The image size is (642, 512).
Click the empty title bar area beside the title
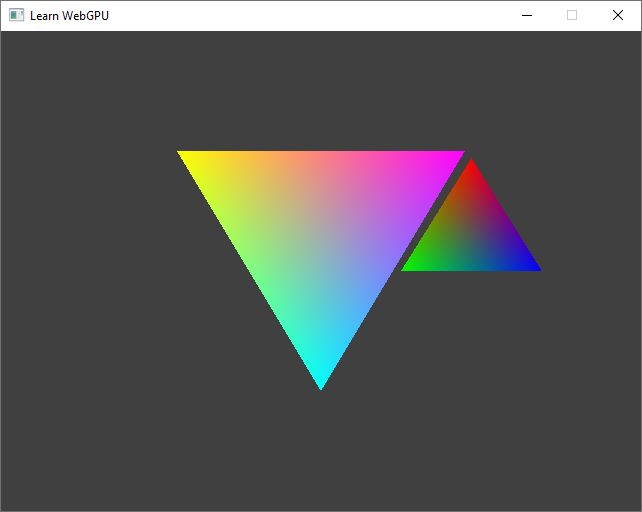pos(300,15)
